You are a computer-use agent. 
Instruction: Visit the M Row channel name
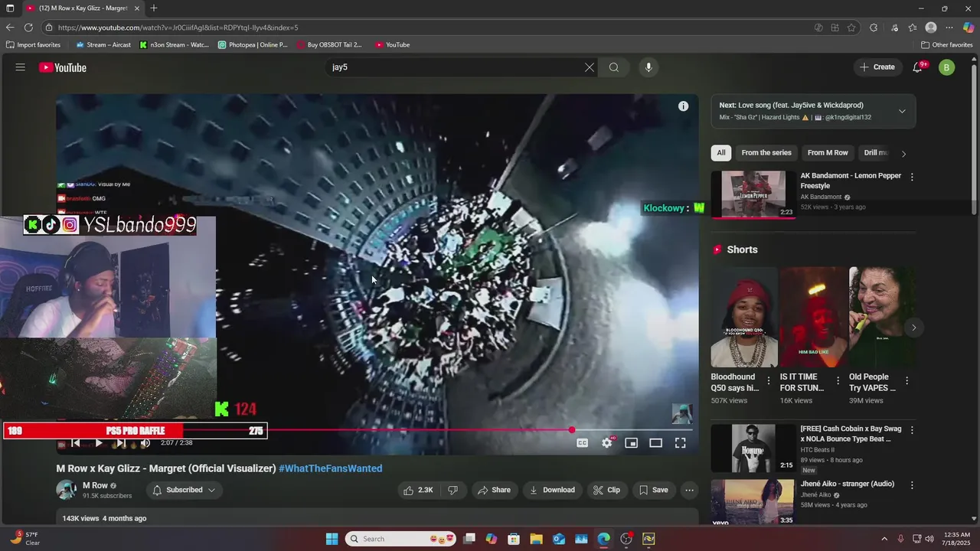pos(95,485)
